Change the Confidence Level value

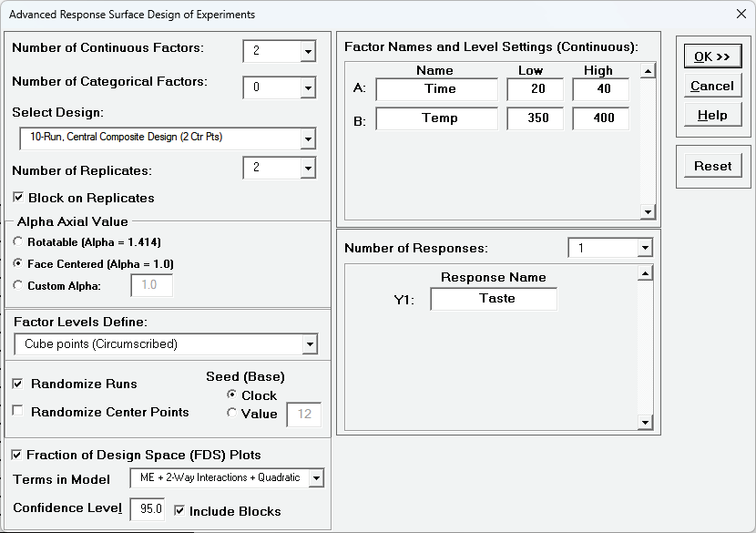coord(147,510)
